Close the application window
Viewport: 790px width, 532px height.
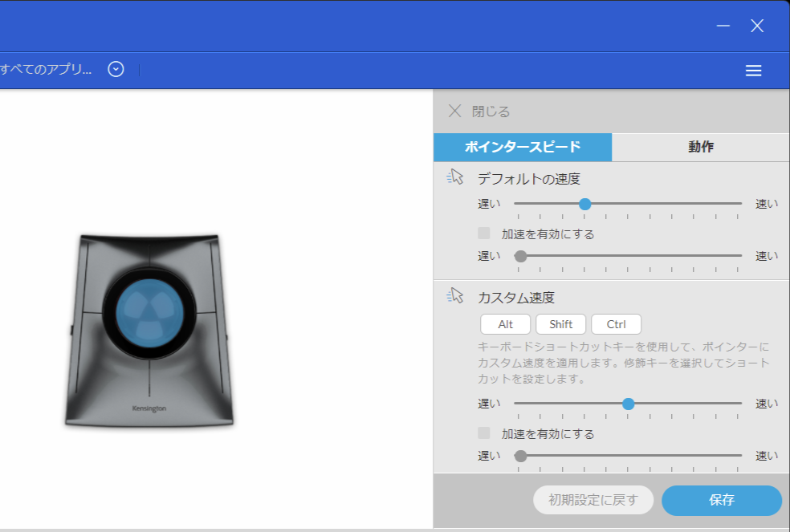point(757,26)
